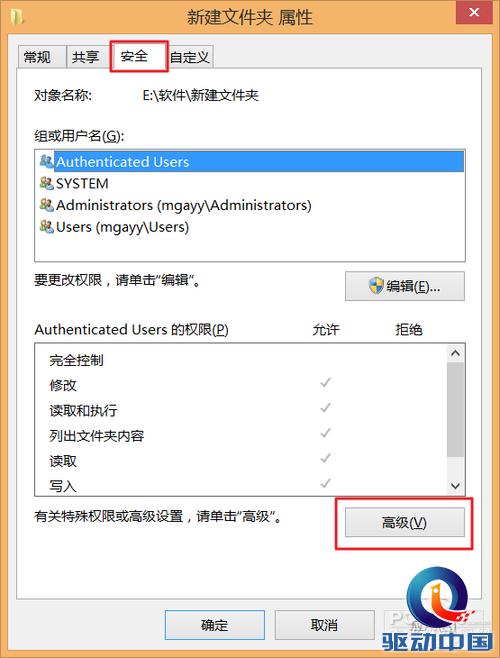Click the Authenticated Users group icon

[x=46, y=161]
